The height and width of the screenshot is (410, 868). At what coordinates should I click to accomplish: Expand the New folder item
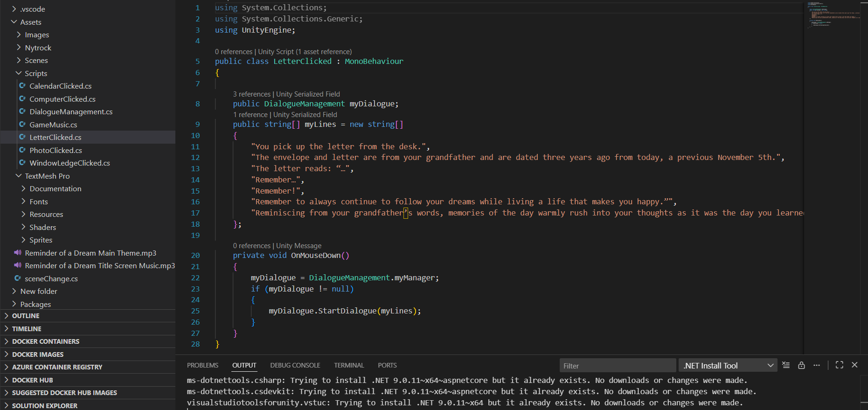click(x=14, y=291)
